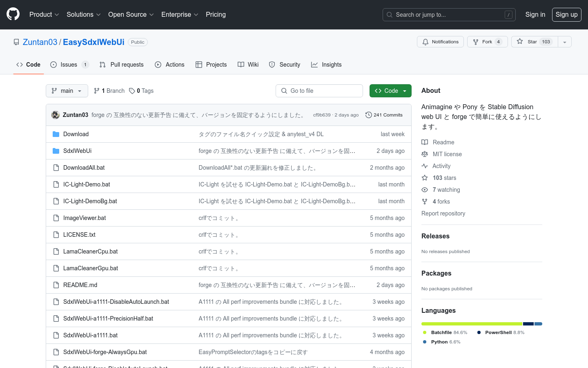
Task: Click the Sign up button
Action: pyautogui.click(x=567, y=14)
